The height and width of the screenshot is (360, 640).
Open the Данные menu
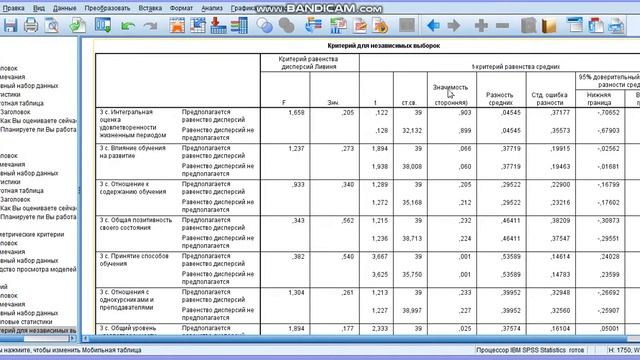coord(64,8)
